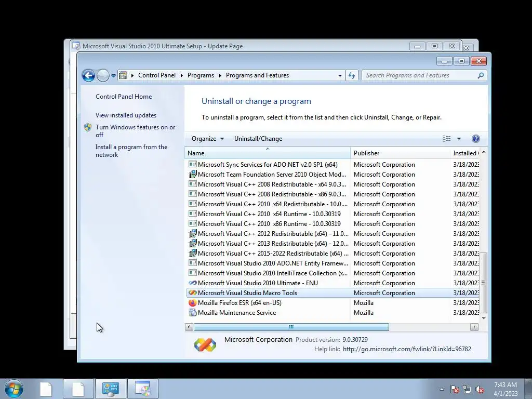Click Visual C++ 2012 Redistributable (x64) icon
This screenshot has height=399, width=532.
pyautogui.click(x=192, y=233)
